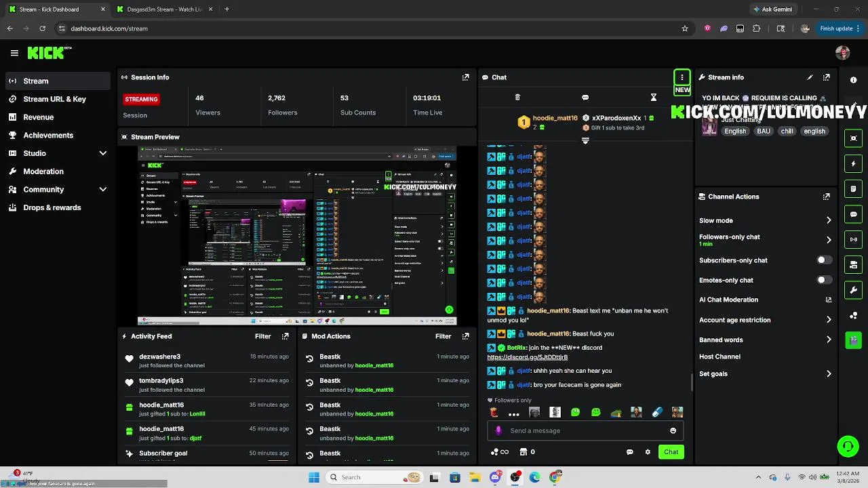Viewport: 868px width, 488px height.
Task: Toggle Emotes-only chat switch
Action: (x=824, y=280)
